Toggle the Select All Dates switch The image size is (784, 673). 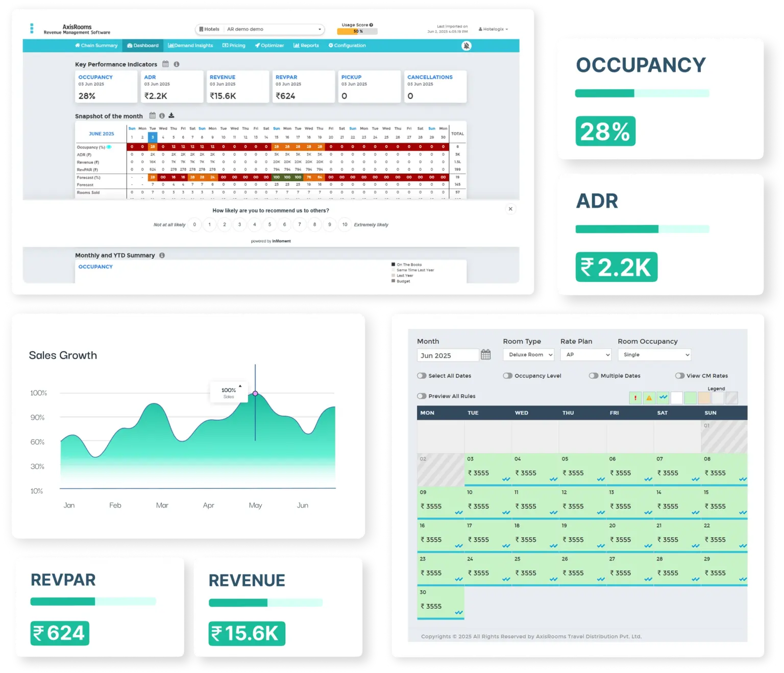[x=422, y=376]
